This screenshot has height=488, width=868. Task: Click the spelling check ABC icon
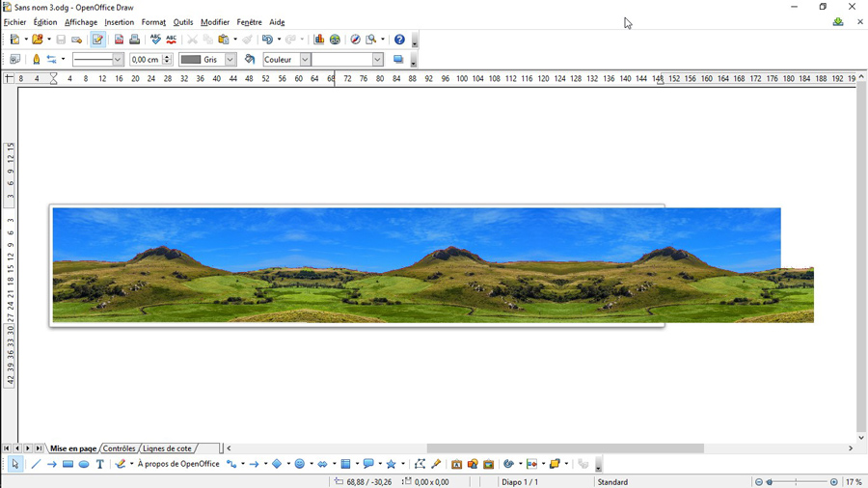155,40
